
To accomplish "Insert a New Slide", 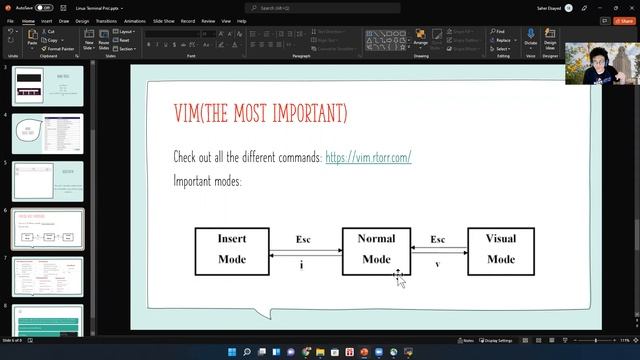I will pyautogui.click(x=89, y=39).
